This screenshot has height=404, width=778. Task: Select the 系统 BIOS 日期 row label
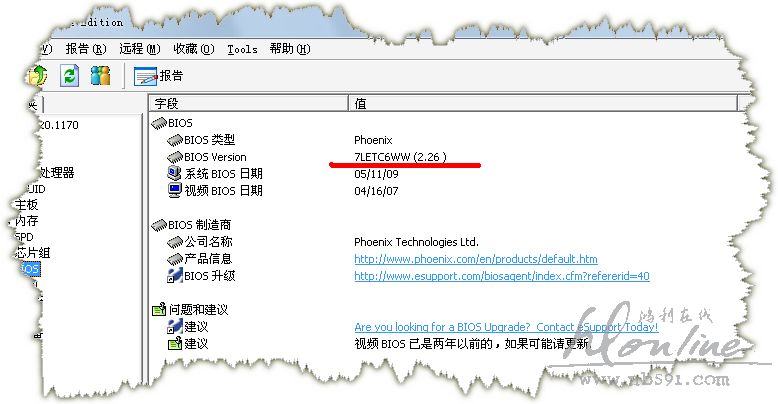[223, 174]
